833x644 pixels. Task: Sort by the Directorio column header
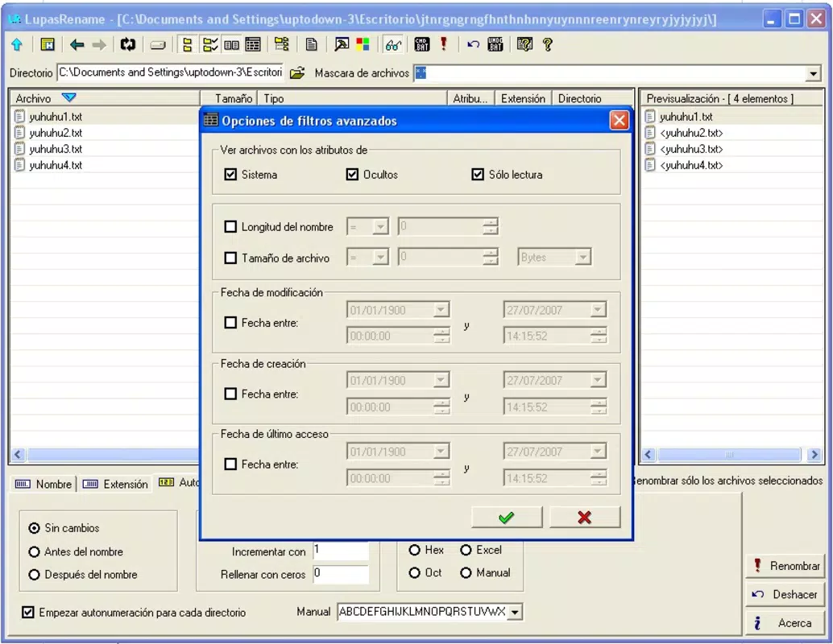pyautogui.click(x=592, y=98)
